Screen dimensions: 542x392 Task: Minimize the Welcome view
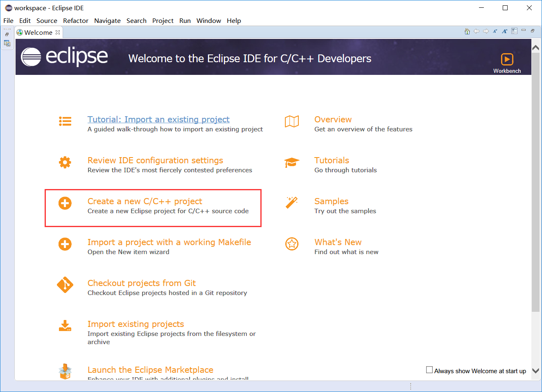point(524,30)
